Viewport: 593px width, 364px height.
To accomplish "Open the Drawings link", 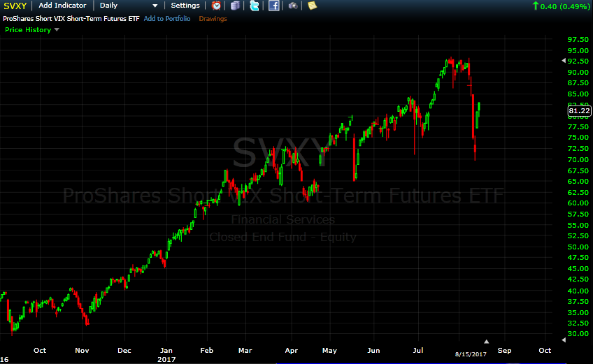I will pyautogui.click(x=213, y=19).
